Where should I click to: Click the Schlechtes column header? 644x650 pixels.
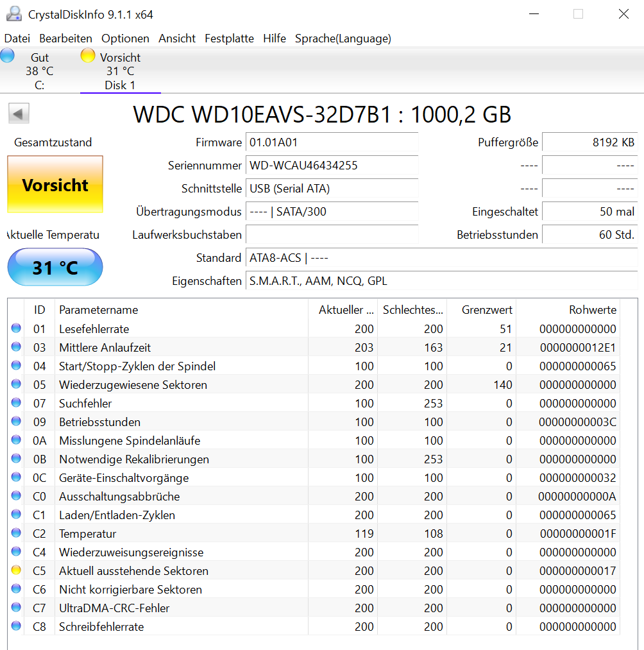(x=412, y=310)
